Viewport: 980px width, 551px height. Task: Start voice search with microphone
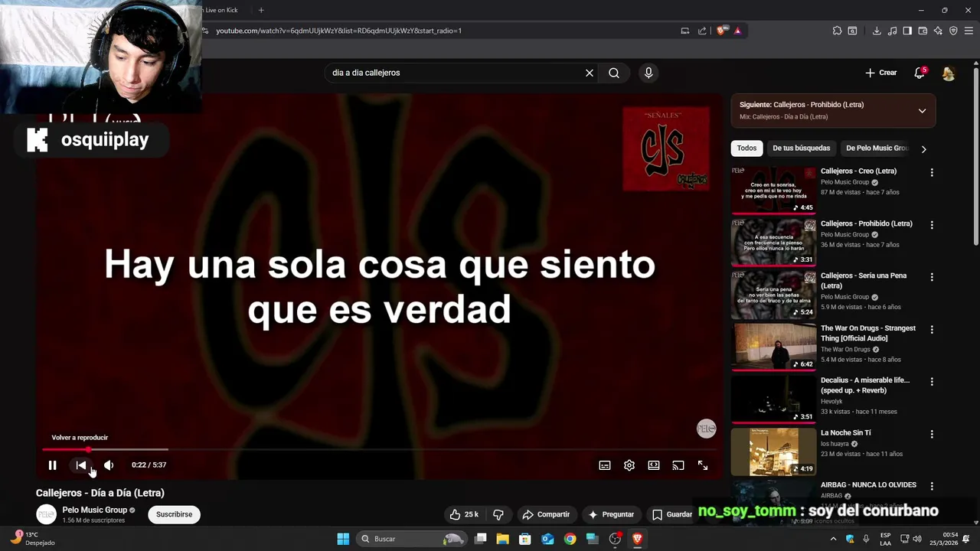tap(648, 73)
